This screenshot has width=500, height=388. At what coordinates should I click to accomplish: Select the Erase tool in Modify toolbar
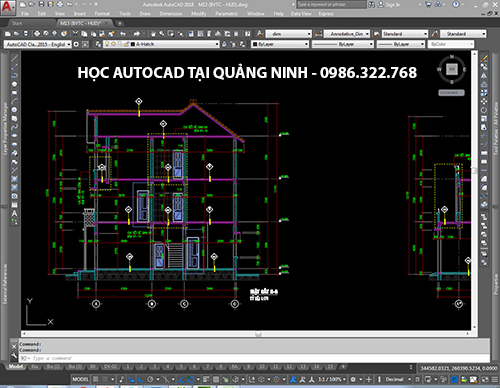(484, 58)
